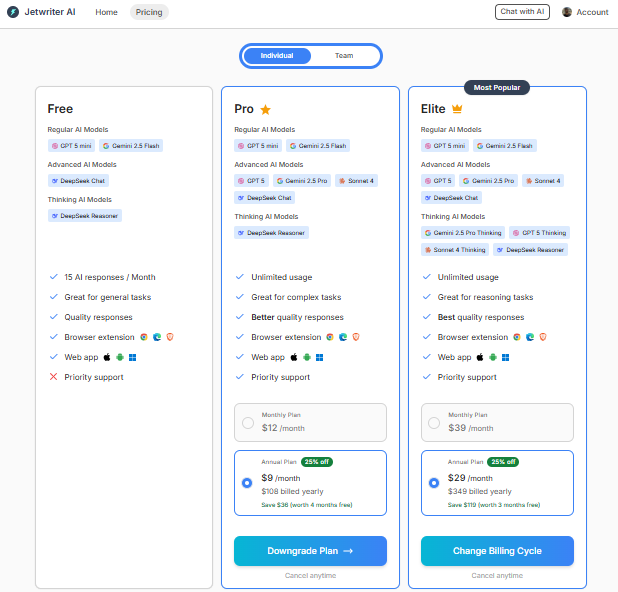Viewport: 618px width, 592px height.
Task: Switch to Individual plans toggle
Action: [x=277, y=56]
